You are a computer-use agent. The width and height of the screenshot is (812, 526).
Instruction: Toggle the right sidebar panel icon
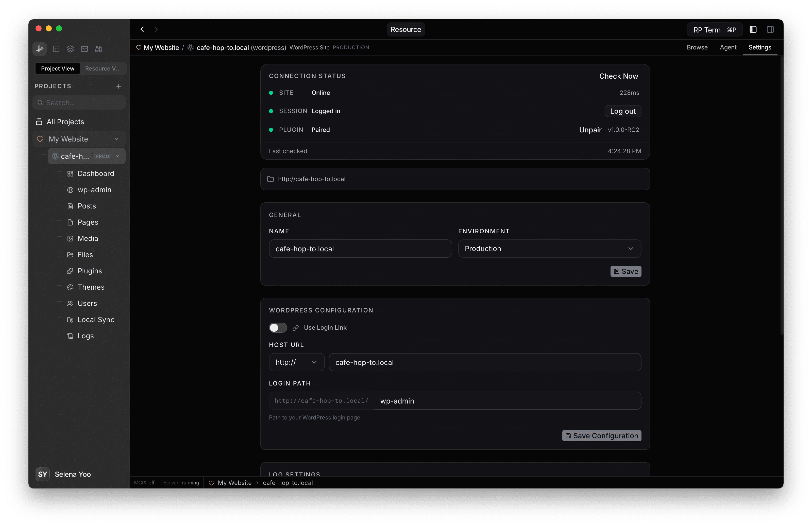pos(770,30)
